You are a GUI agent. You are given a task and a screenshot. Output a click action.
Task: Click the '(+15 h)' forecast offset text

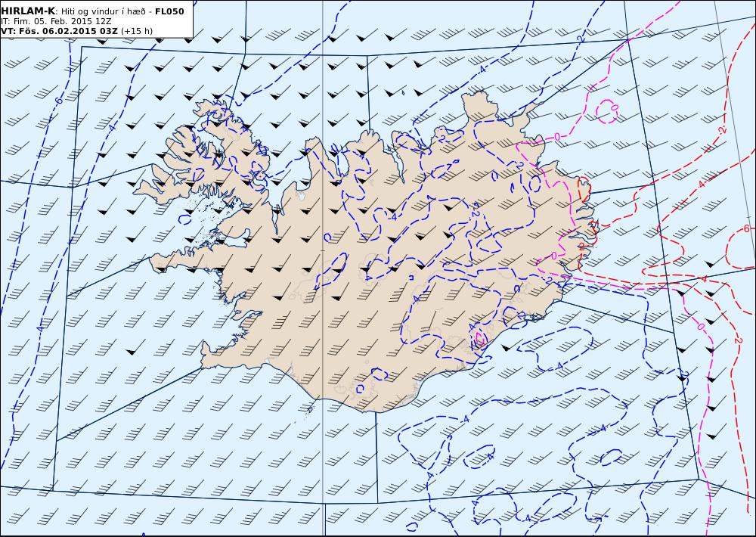tap(136, 31)
